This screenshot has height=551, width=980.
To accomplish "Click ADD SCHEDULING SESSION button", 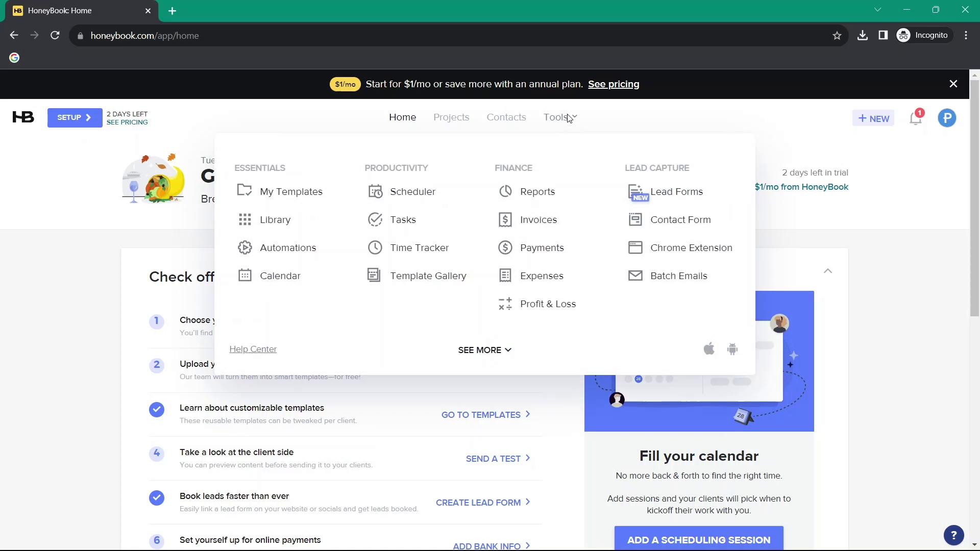I will (x=699, y=538).
